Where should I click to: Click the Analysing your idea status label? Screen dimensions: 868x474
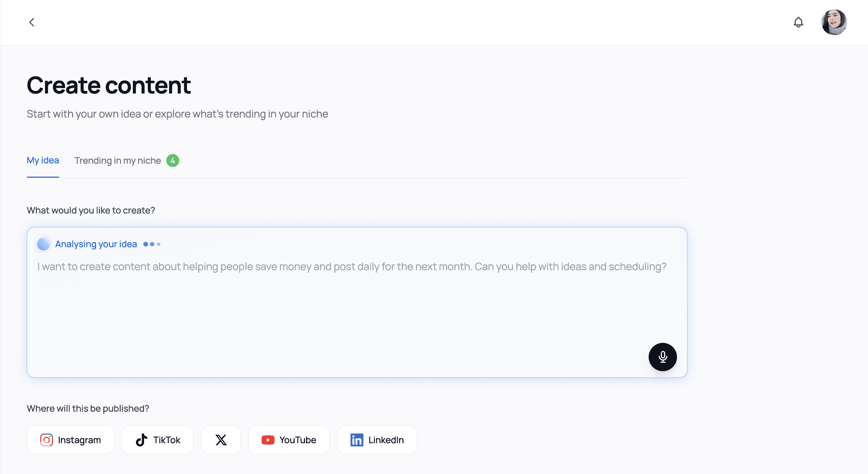tap(96, 244)
